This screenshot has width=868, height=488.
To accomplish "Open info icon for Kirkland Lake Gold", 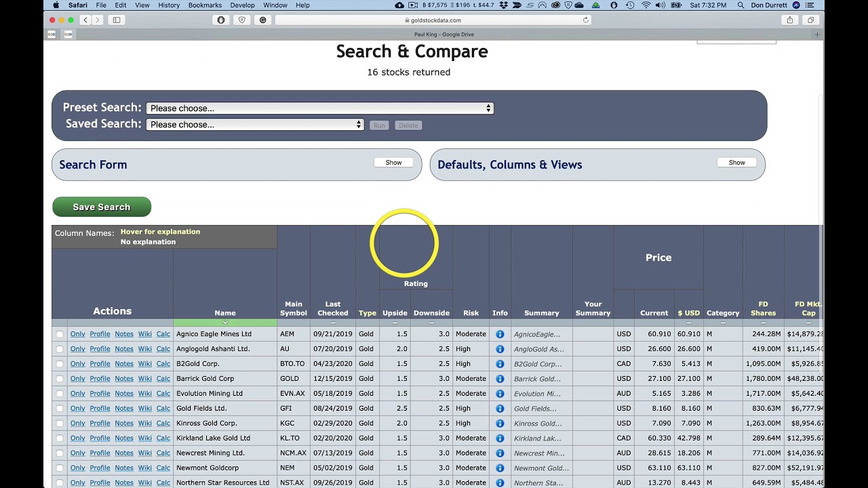I will (500, 439).
